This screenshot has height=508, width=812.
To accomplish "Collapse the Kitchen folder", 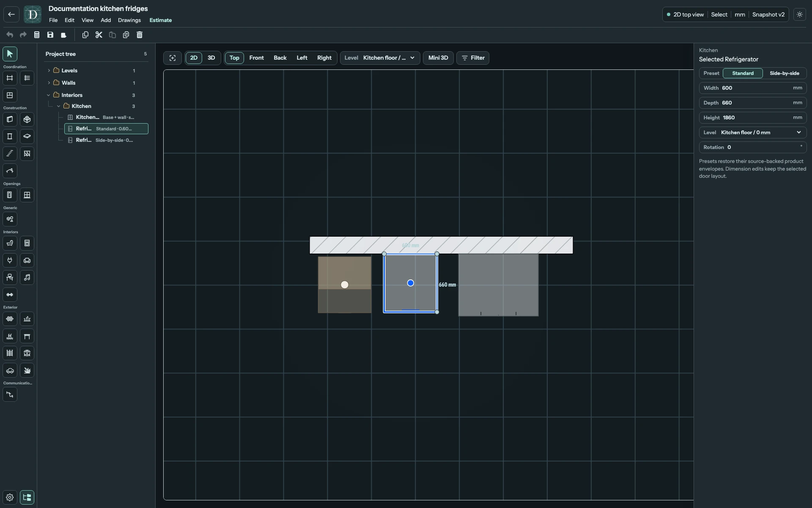I will click(x=59, y=106).
